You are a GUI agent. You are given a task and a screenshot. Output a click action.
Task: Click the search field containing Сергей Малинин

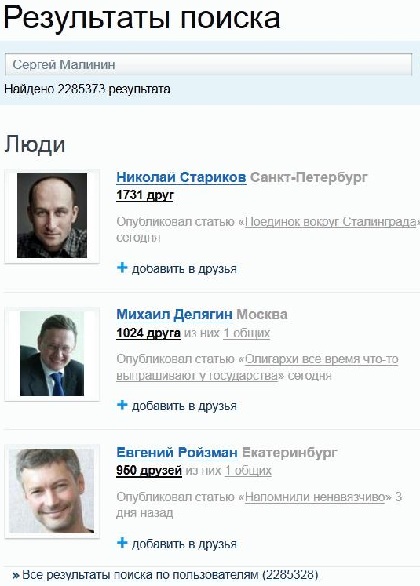[x=209, y=64]
